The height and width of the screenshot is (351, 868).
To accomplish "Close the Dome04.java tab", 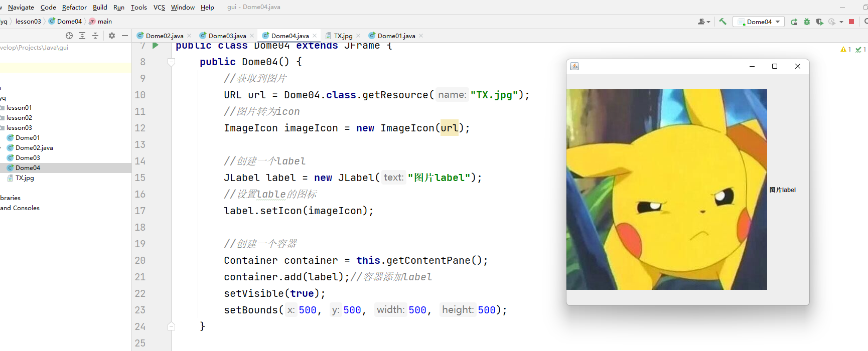I will pos(315,36).
